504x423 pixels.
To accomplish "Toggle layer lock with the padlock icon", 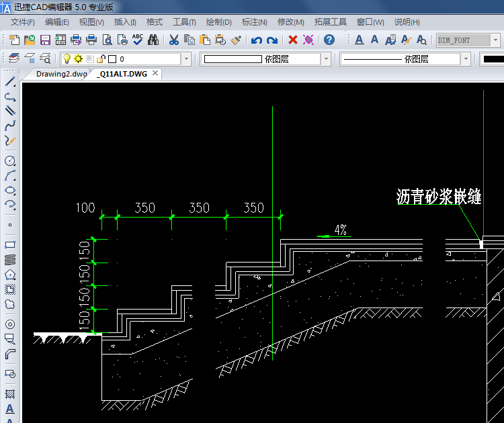I will [101, 59].
